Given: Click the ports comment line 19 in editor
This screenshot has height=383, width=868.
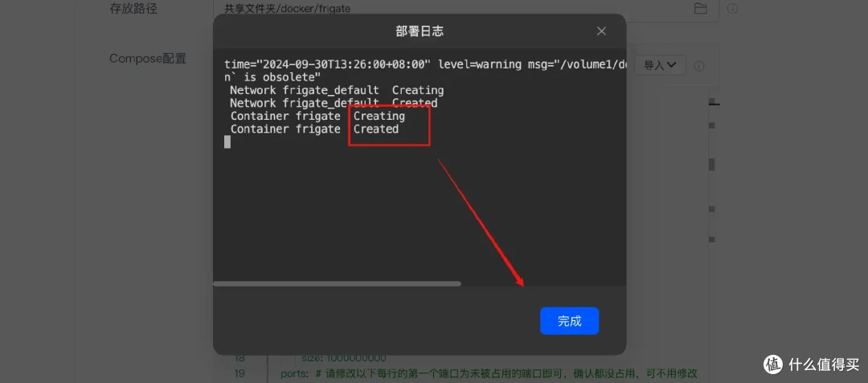Looking at the screenshot, I should (489, 373).
